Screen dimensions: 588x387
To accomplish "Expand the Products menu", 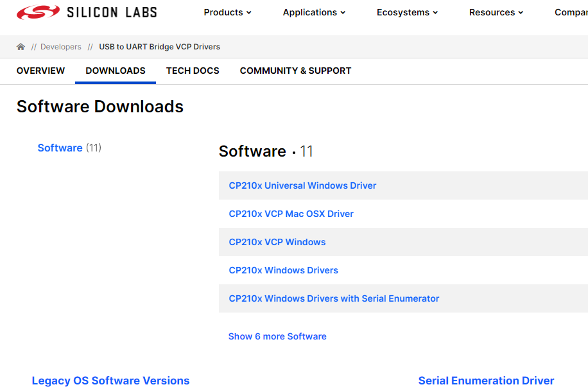I will pos(227,12).
